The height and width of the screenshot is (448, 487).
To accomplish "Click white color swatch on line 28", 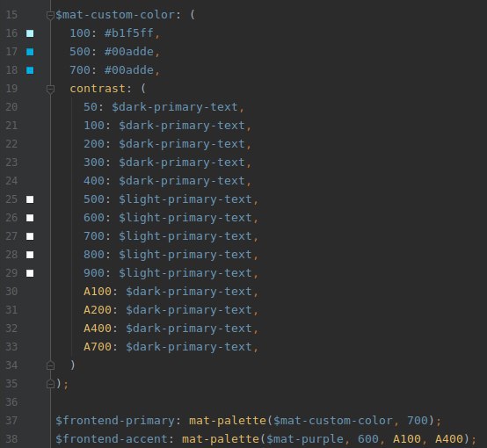I will click(30, 255).
